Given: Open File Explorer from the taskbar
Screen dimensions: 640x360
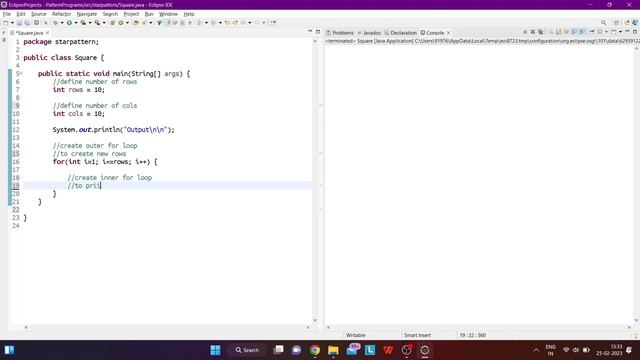Looking at the screenshot, I should (x=333, y=350).
